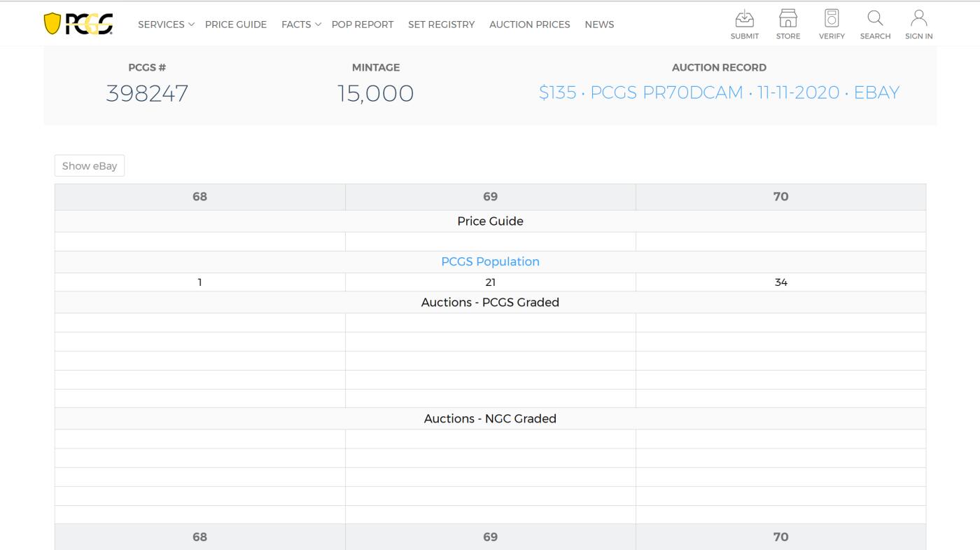This screenshot has width=980, height=550.
Task: Click the population count 34 cell
Action: click(x=780, y=282)
